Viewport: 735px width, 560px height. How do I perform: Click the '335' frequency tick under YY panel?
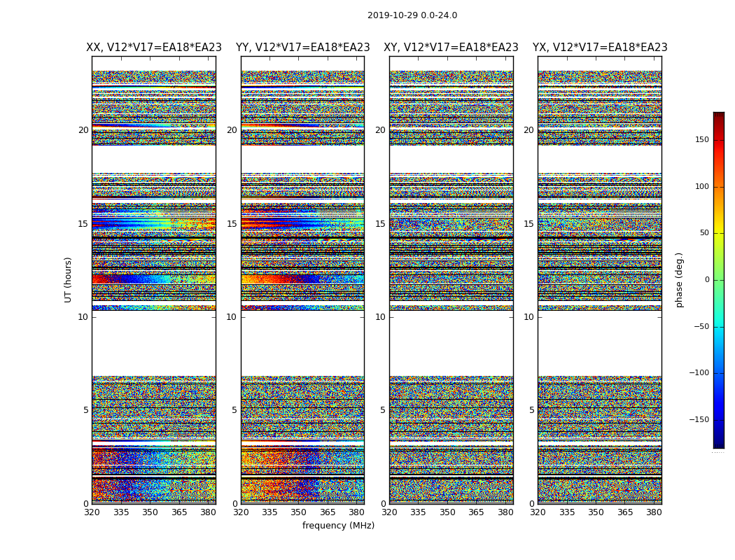pos(269,512)
